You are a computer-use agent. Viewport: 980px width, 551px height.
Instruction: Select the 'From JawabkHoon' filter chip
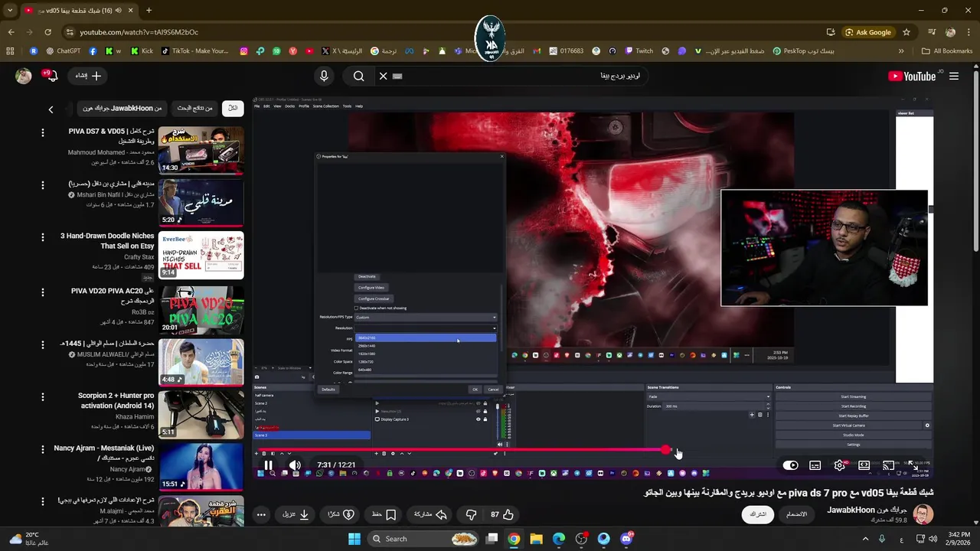(x=122, y=108)
